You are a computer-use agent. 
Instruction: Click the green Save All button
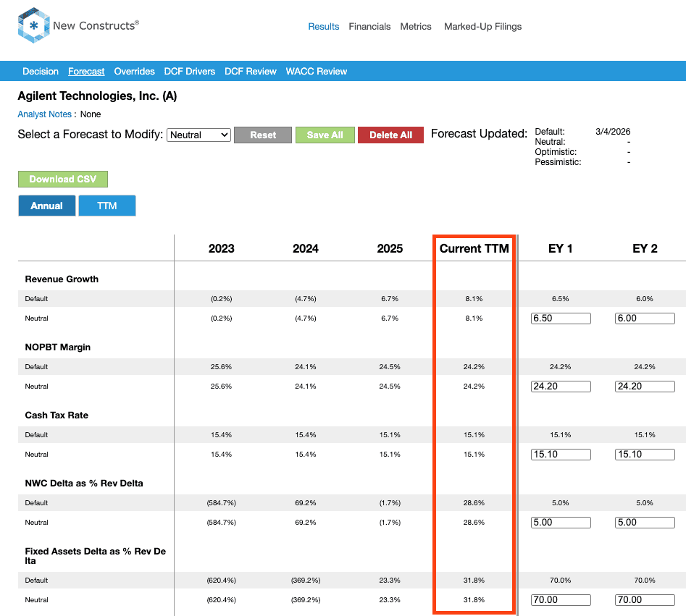(x=325, y=135)
